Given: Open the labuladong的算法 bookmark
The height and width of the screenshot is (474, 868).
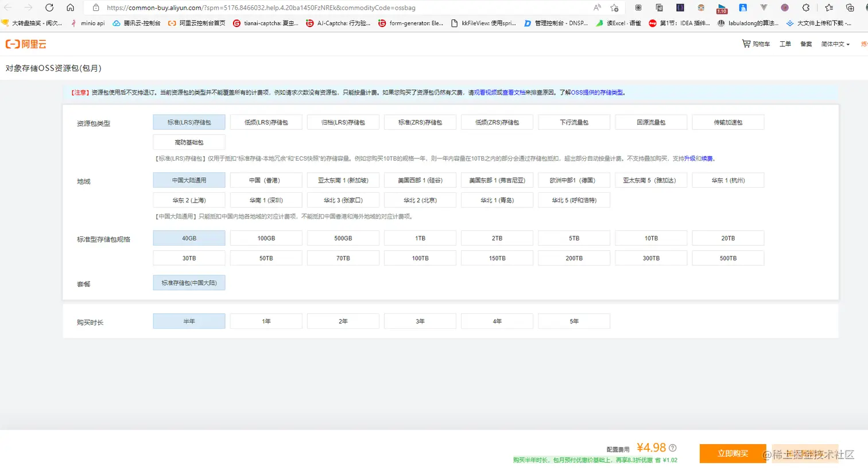Looking at the screenshot, I should click(x=748, y=23).
